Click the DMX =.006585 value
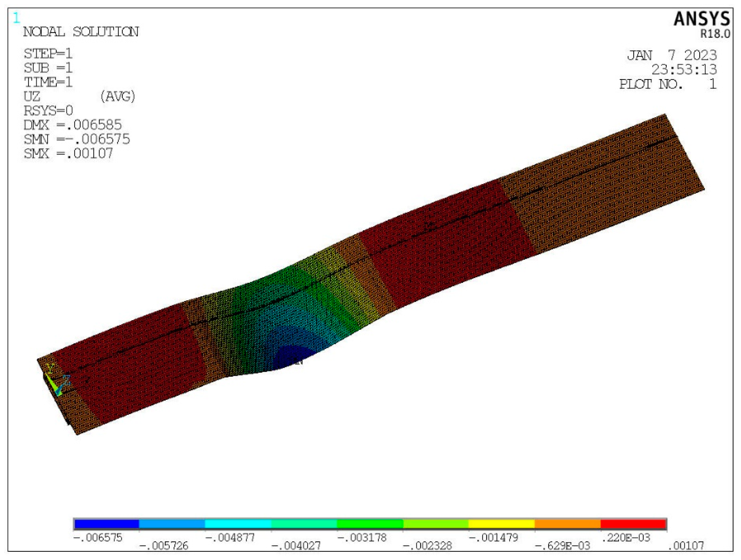 coord(72,125)
